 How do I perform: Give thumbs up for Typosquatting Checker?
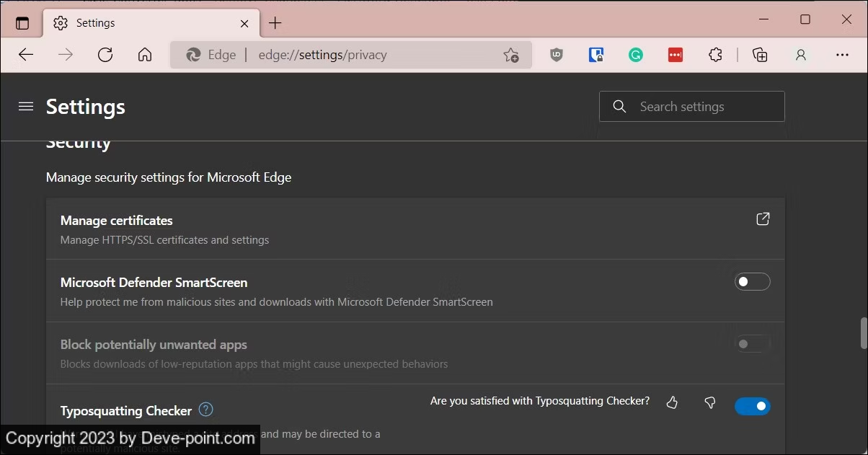coord(672,402)
